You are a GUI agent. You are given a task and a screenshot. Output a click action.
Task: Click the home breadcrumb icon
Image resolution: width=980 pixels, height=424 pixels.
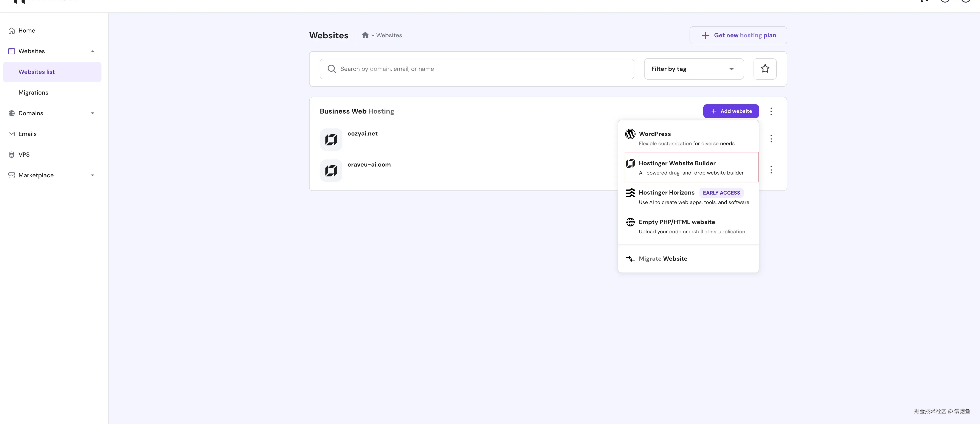click(x=365, y=35)
